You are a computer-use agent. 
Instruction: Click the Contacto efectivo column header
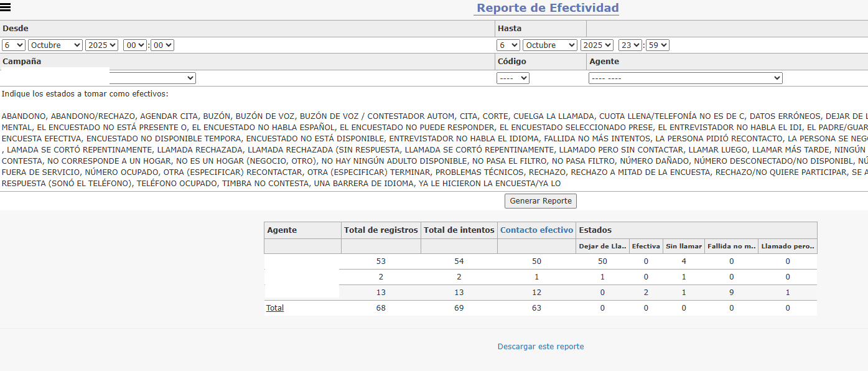point(536,230)
